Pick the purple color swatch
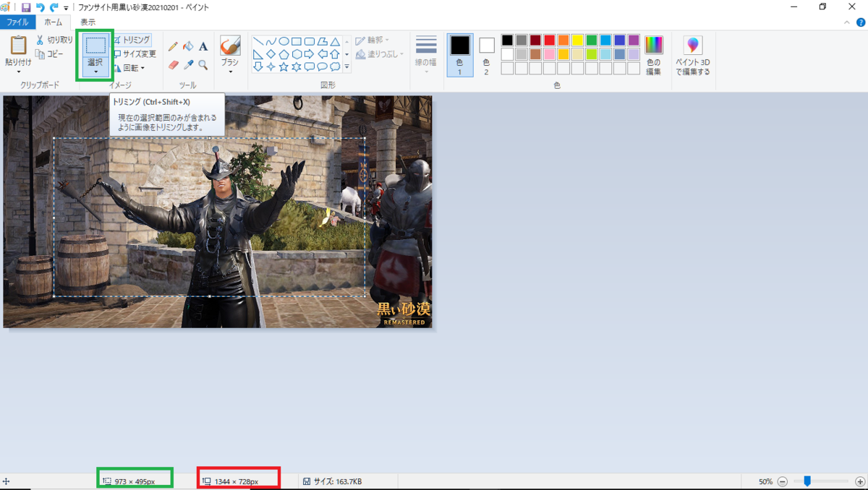 (634, 40)
